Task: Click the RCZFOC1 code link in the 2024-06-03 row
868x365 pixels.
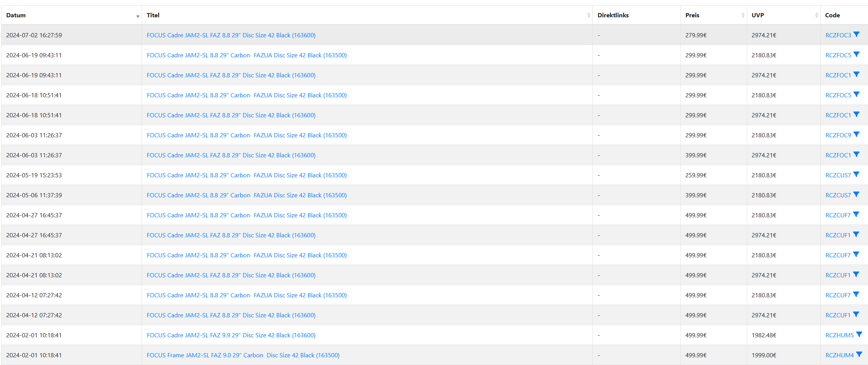Action: tap(838, 155)
